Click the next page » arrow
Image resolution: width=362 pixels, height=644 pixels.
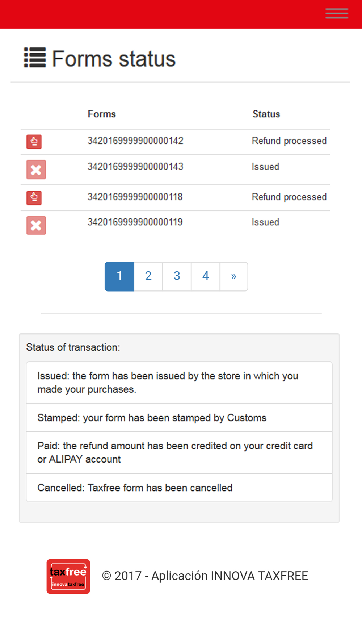[234, 276]
